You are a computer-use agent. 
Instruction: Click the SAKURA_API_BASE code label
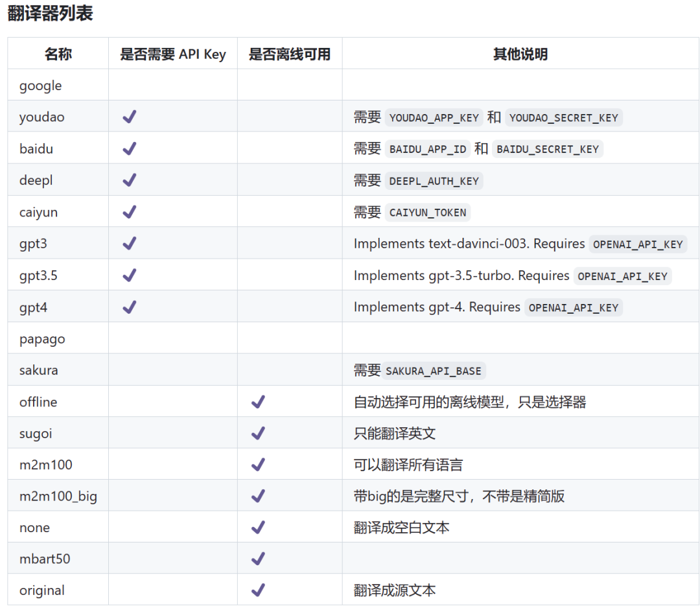coord(434,371)
